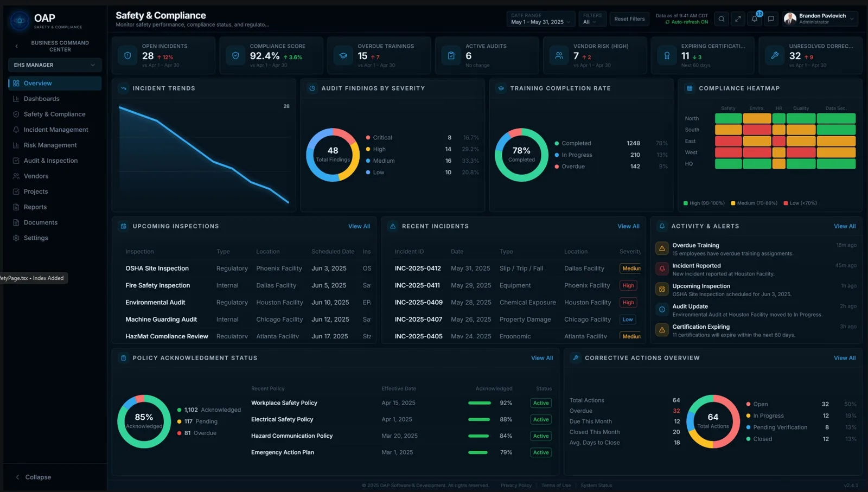Click the Activity & Alerts bell icon
868x492 pixels.
[x=662, y=226]
